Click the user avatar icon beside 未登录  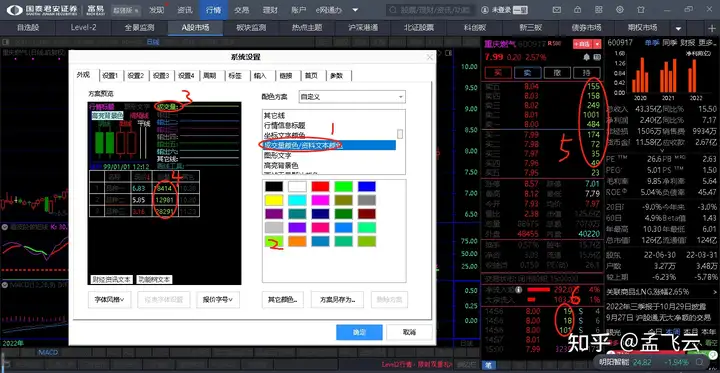[x=485, y=10]
